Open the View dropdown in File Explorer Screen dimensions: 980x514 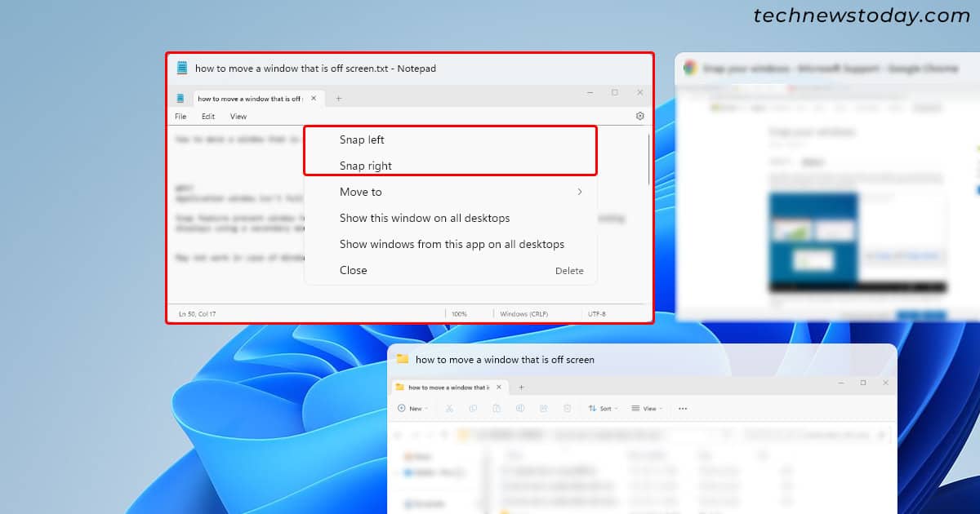(646, 408)
